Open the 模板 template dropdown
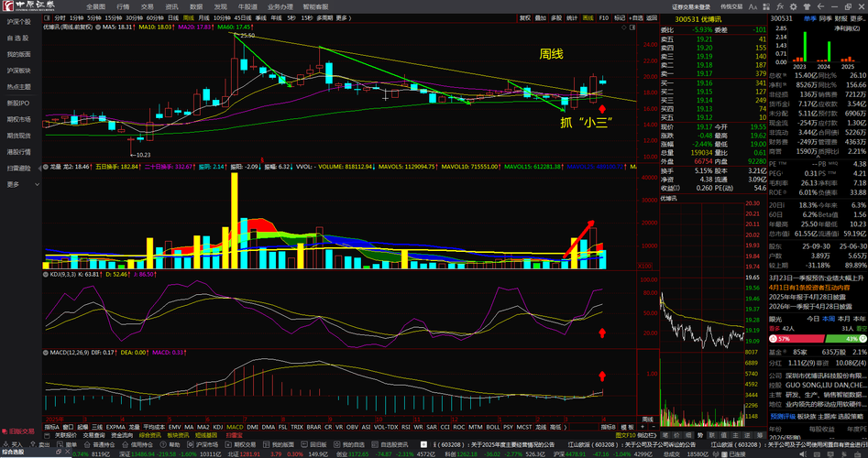 click(627, 427)
